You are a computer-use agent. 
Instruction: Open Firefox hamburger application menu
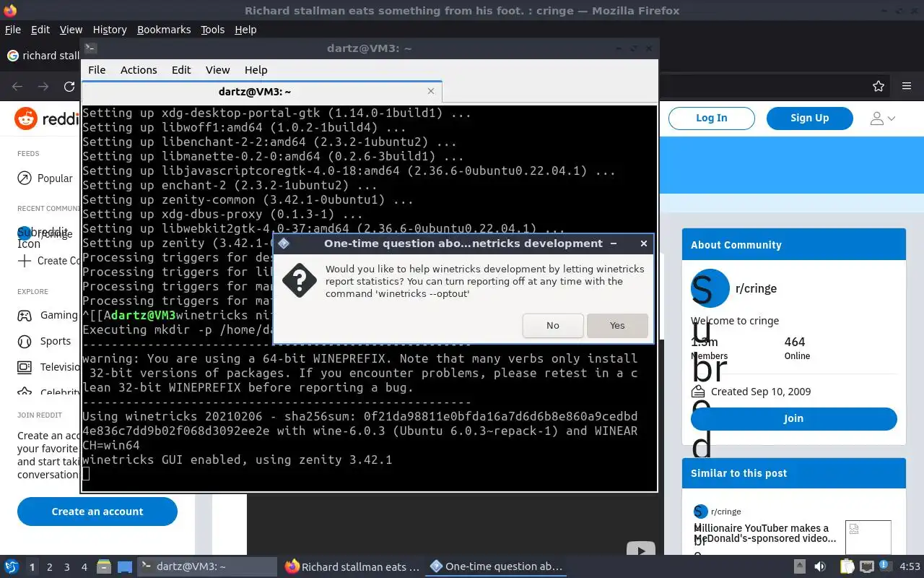tap(907, 87)
